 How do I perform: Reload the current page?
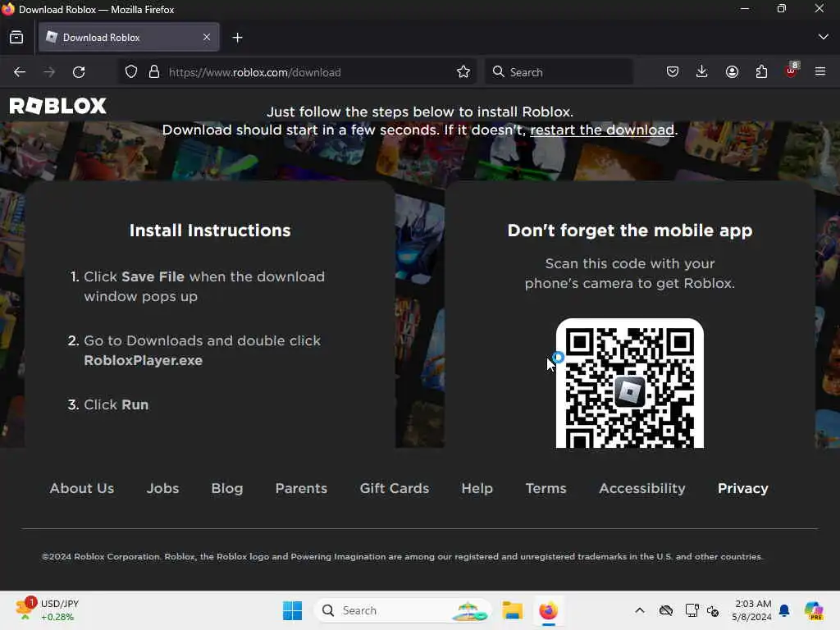[x=79, y=72]
